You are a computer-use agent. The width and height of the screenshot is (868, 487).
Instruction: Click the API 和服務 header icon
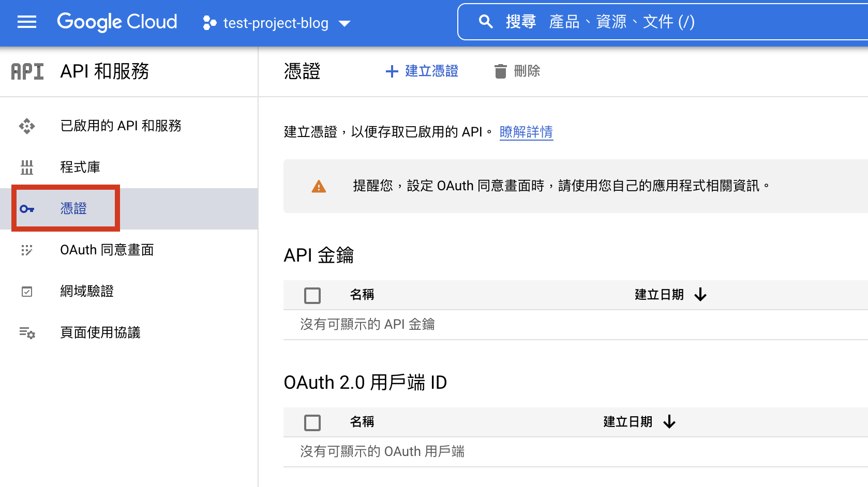click(x=27, y=71)
